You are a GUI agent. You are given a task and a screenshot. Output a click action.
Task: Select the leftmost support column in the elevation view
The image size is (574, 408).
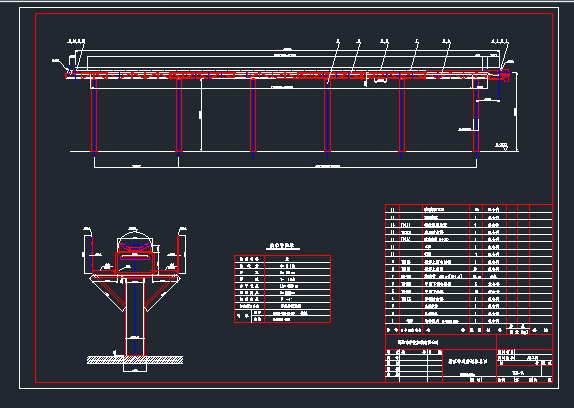(94, 115)
